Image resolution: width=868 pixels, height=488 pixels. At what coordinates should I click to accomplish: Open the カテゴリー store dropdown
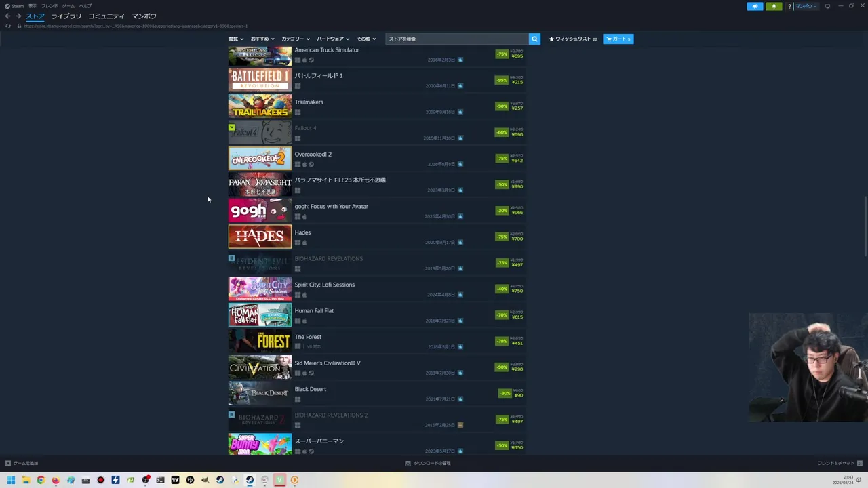pyautogui.click(x=296, y=39)
